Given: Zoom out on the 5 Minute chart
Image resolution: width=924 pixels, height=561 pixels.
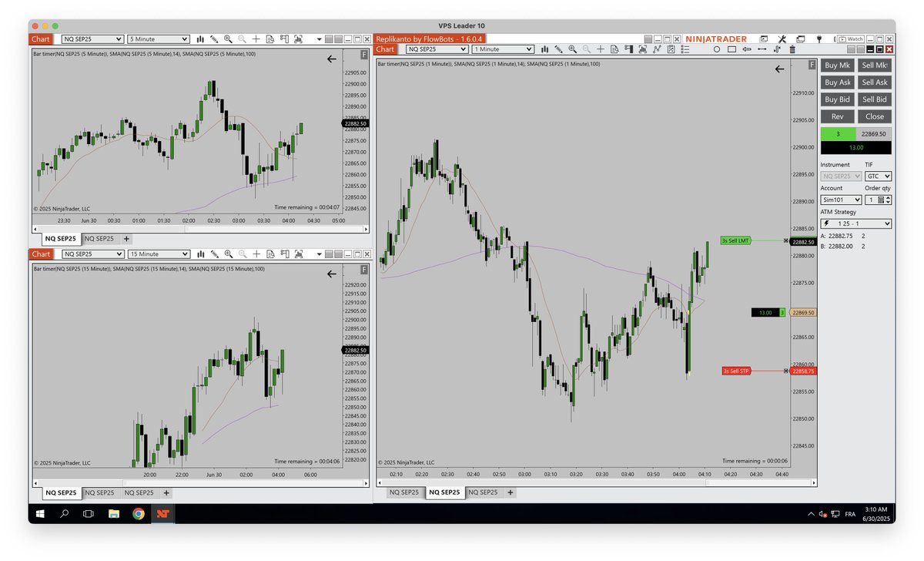Looking at the screenshot, I should point(242,39).
